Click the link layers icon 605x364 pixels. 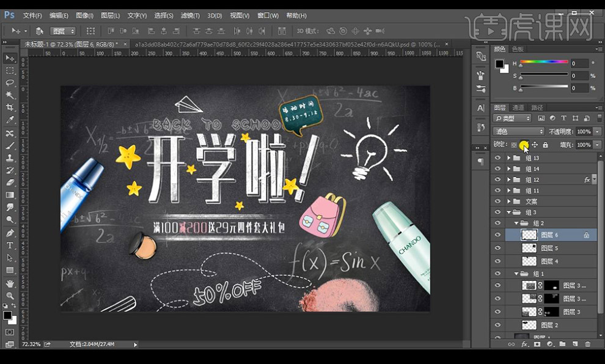point(512,344)
